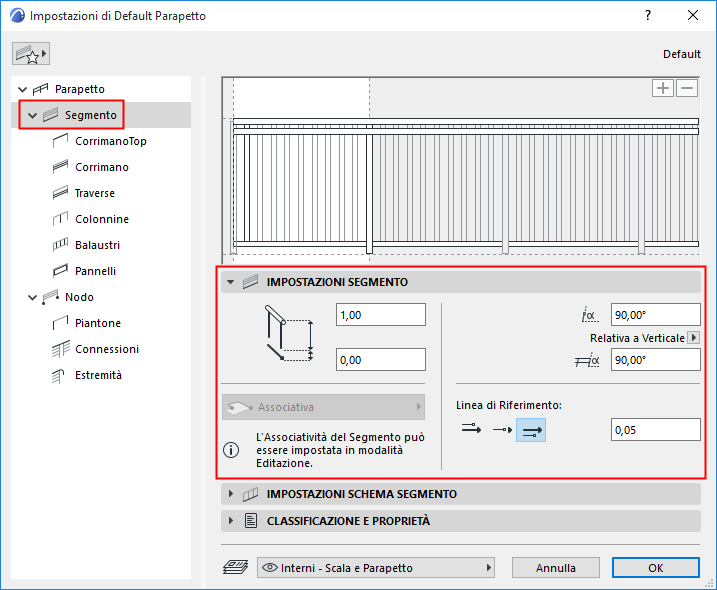The image size is (717, 590).
Task: Choose the first reference line option
Action: (x=471, y=429)
